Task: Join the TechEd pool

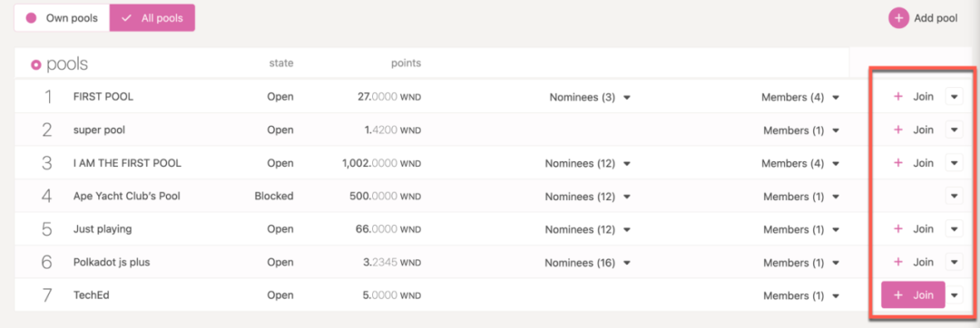Action: click(x=913, y=295)
